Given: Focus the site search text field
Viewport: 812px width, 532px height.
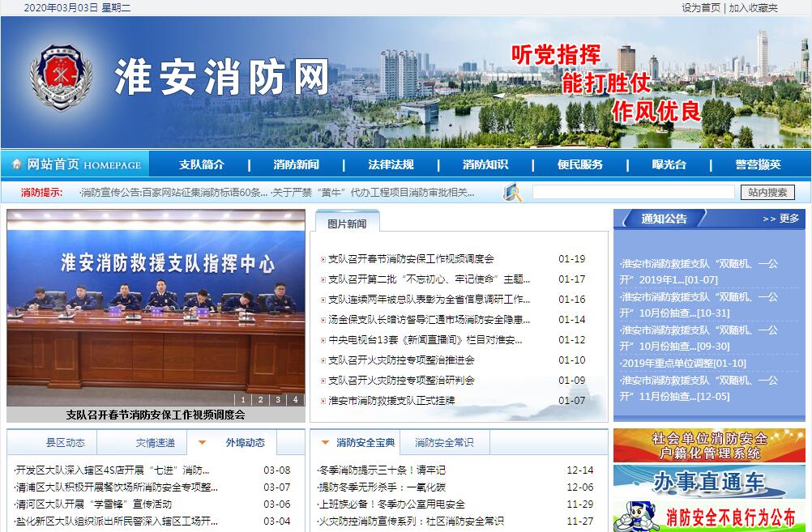Looking at the screenshot, I should (632, 193).
